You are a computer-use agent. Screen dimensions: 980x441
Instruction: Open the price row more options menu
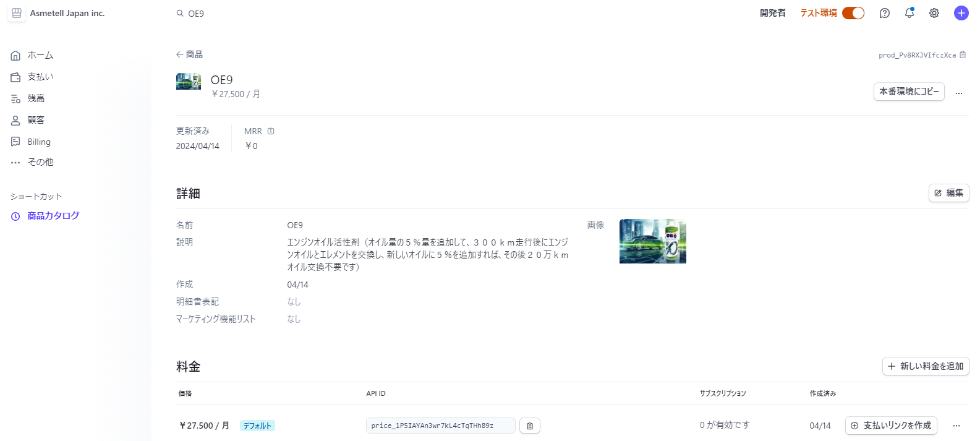click(957, 426)
